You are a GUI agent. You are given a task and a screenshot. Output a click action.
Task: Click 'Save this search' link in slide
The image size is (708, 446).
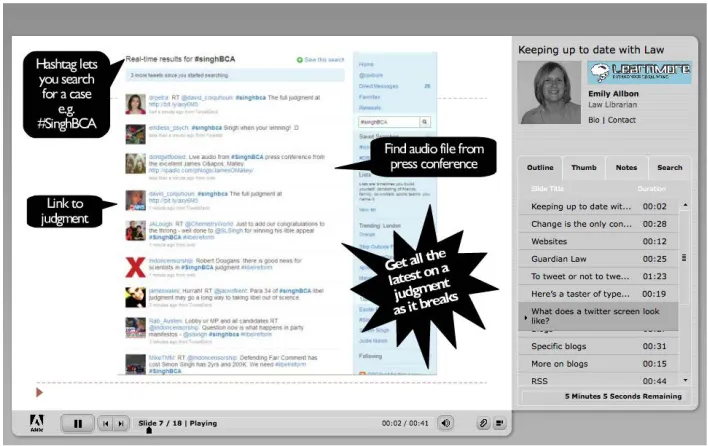[321, 60]
